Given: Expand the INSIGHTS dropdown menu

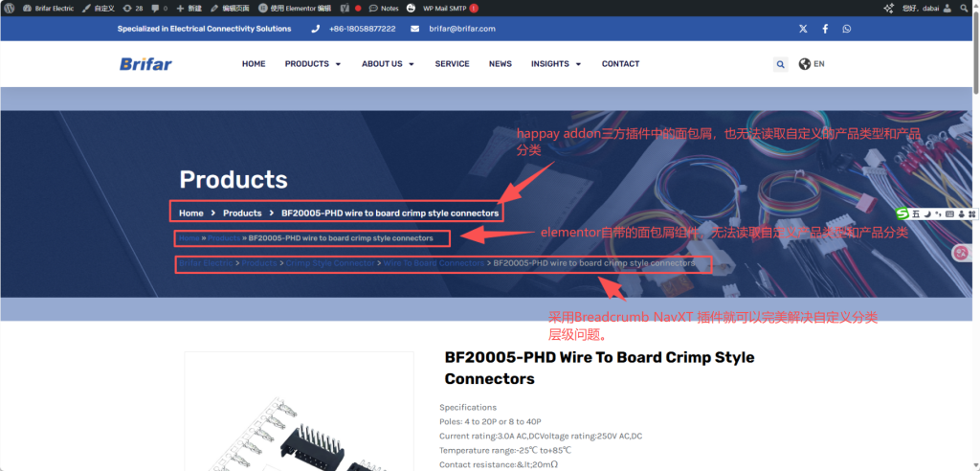Looking at the screenshot, I should tap(555, 64).
